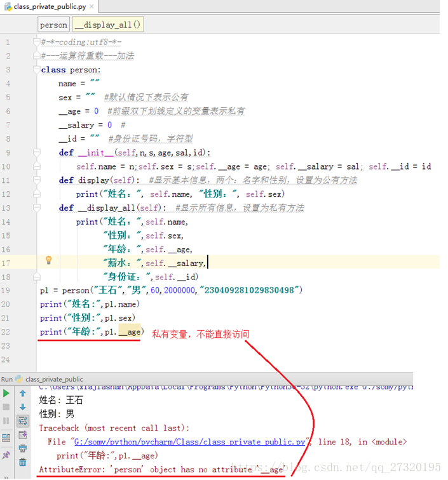448x480 pixels.
Task: Click the fold end marker on line 18
Action: click(x=36, y=277)
